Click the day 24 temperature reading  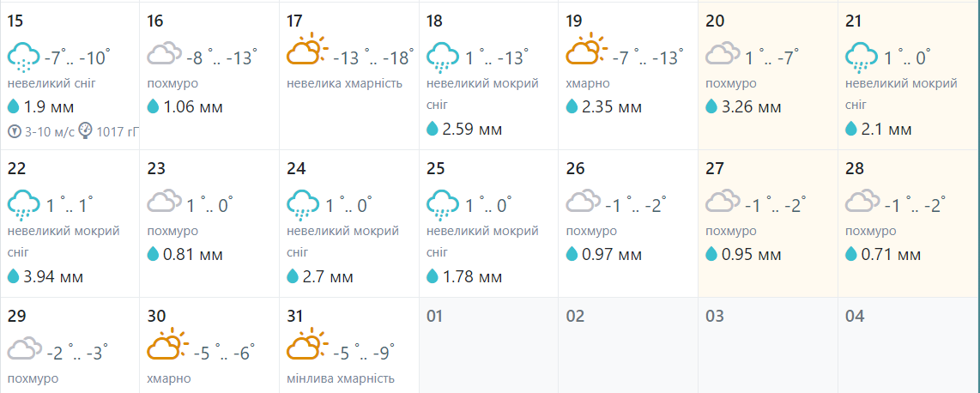pos(349,204)
